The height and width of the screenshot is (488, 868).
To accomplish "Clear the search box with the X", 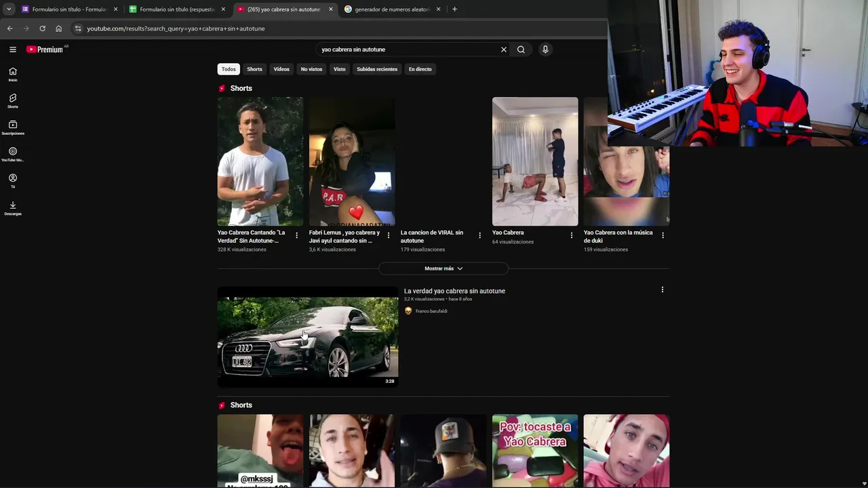I will pyautogui.click(x=504, y=49).
